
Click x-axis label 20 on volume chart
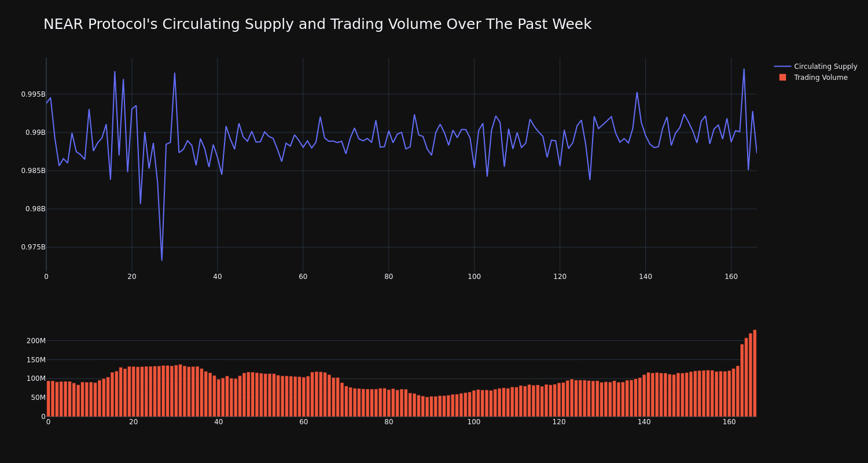(134, 422)
